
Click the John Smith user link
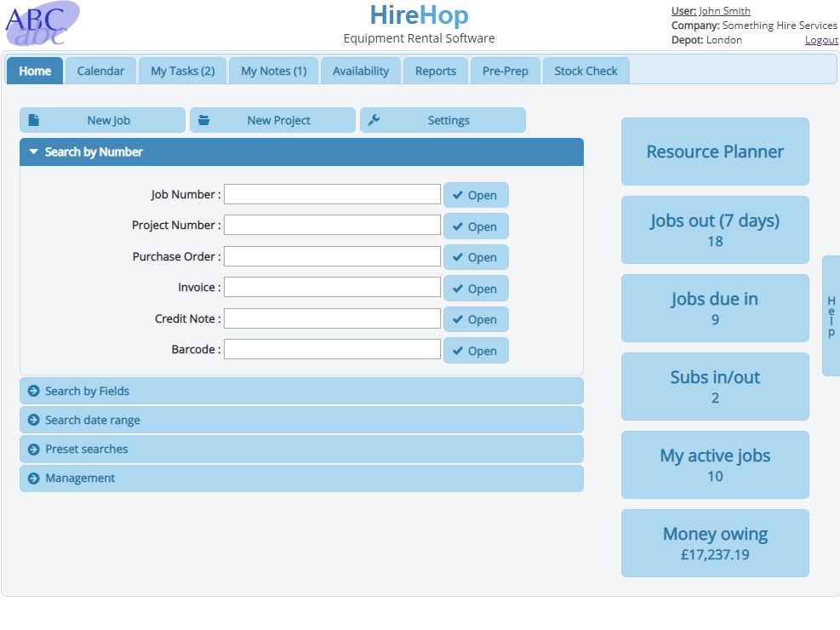724,11
